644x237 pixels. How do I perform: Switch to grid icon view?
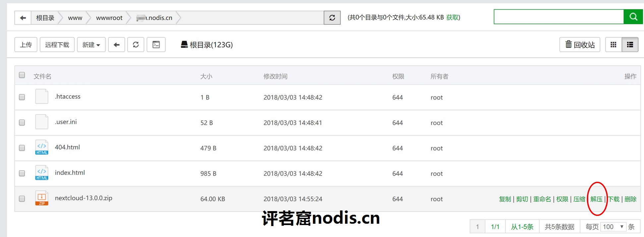[x=614, y=44]
